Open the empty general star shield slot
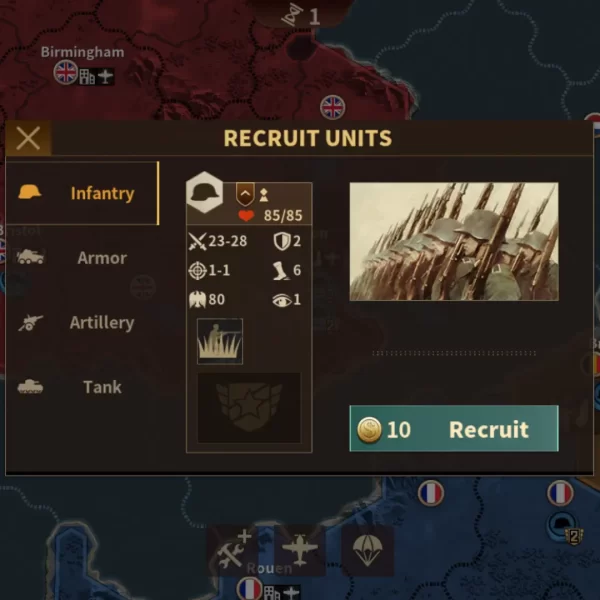The width and height of the screenshot is (600, 600). tap(249, 408)
